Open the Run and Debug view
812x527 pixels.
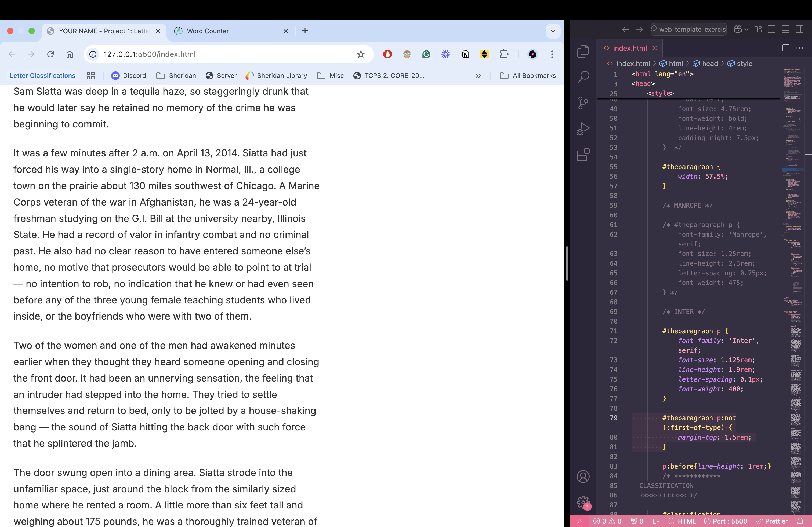point(583,129)
